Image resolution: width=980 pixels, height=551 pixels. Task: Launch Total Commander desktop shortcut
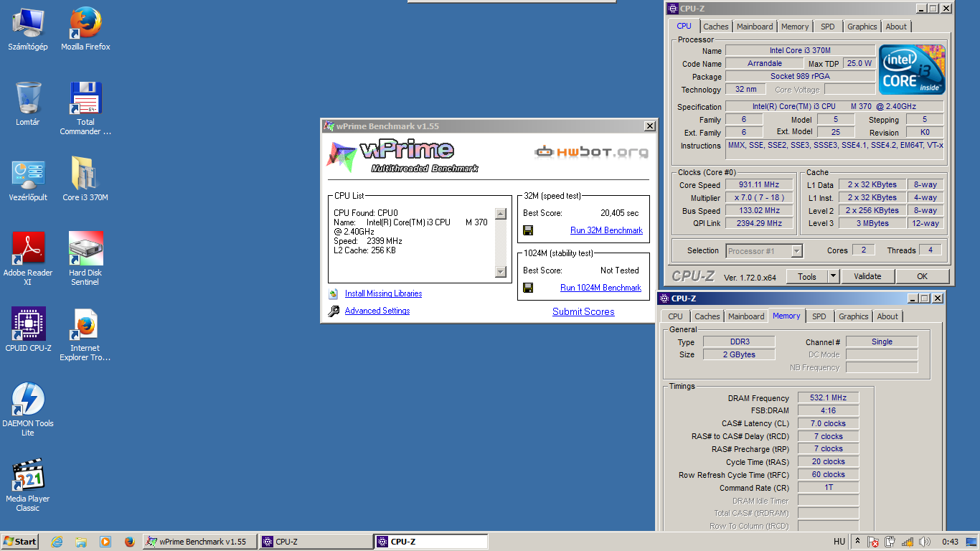point(85,109)
